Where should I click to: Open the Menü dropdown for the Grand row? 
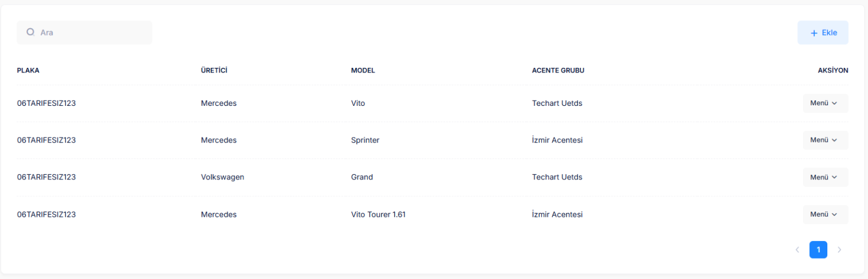pyautogui.click(x=825, y=177)
